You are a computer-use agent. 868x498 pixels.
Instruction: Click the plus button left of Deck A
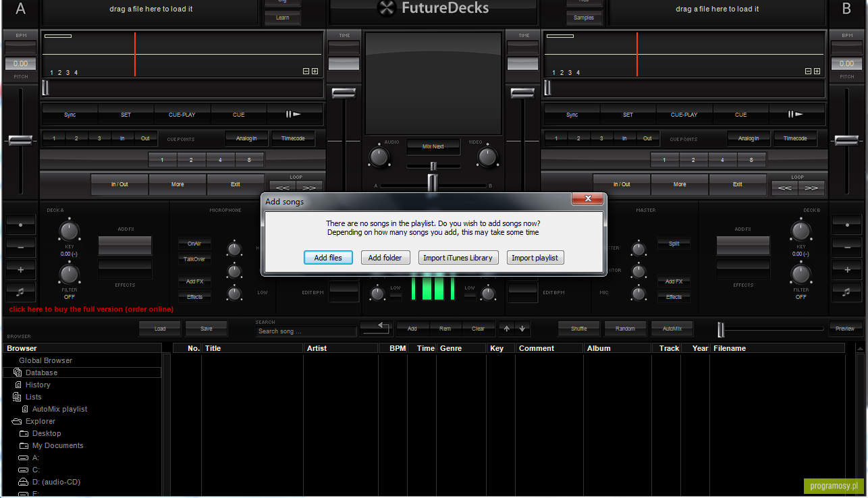20,270
